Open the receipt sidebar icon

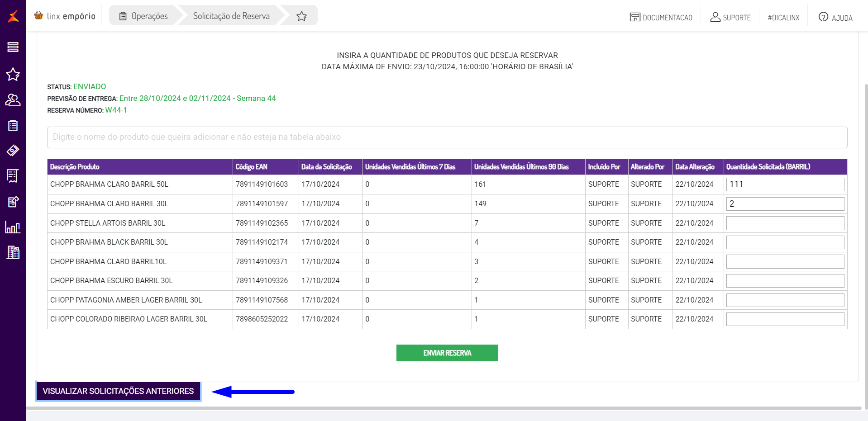click(13, 175)
